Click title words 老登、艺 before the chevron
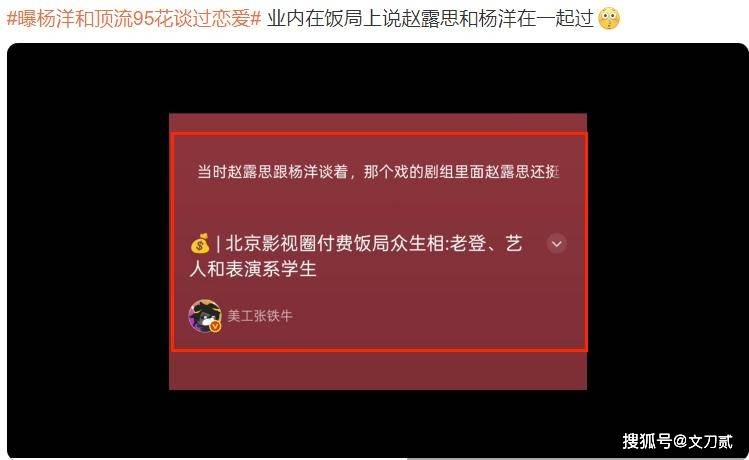The image size is (749, 460). point(486,244)
